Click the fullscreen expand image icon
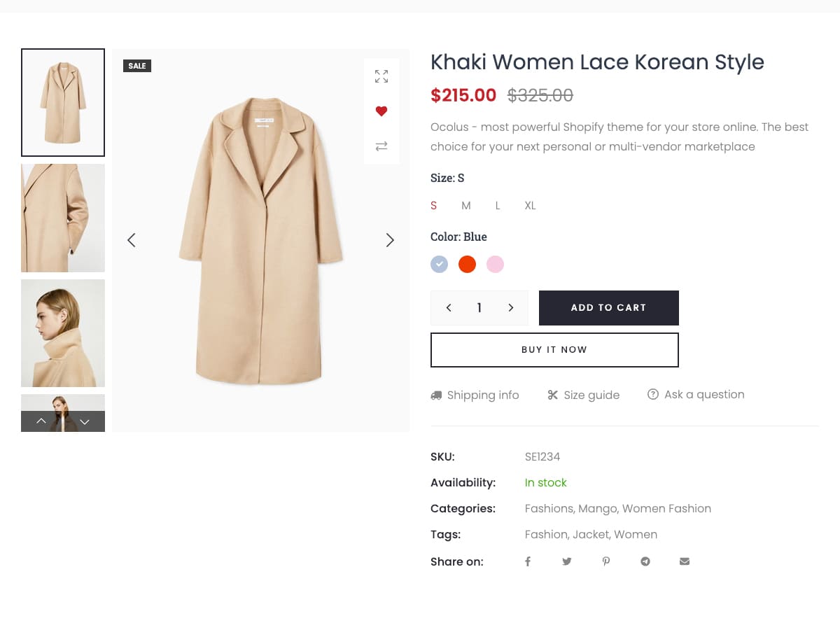 tap(381, 76)
